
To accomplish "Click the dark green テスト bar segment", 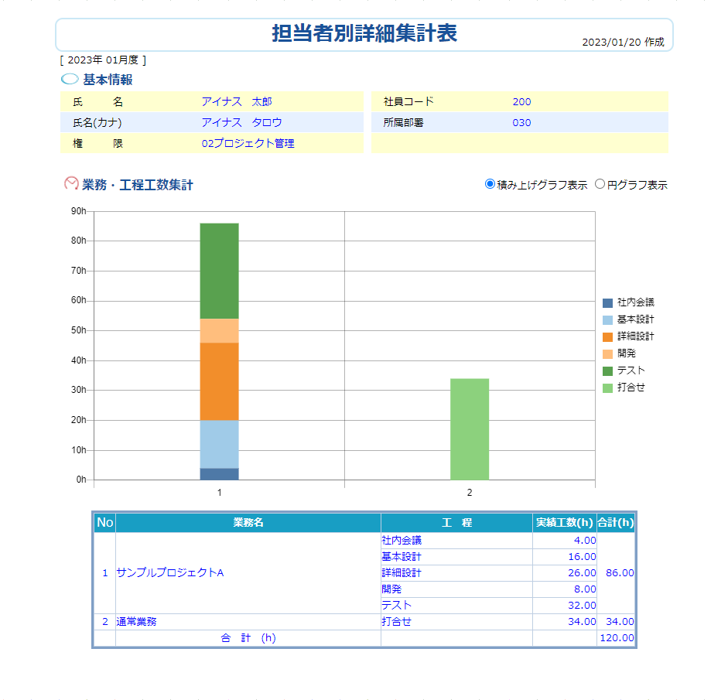I will 219,271.
